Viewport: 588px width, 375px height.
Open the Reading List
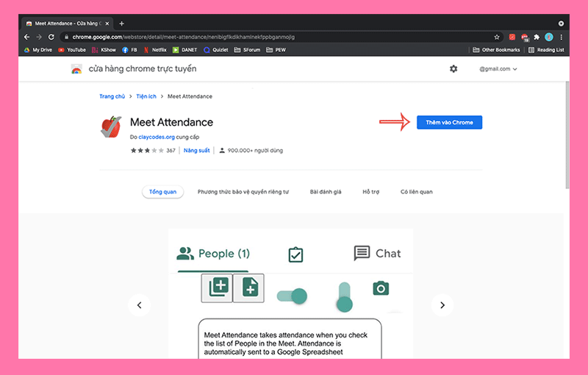(546, 50)
